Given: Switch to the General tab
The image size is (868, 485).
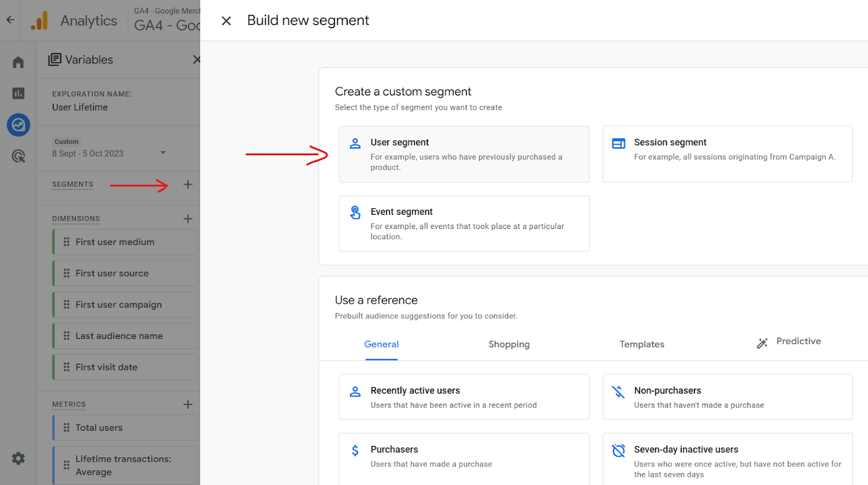Looking at the screenshot, I should coord(381,344).
